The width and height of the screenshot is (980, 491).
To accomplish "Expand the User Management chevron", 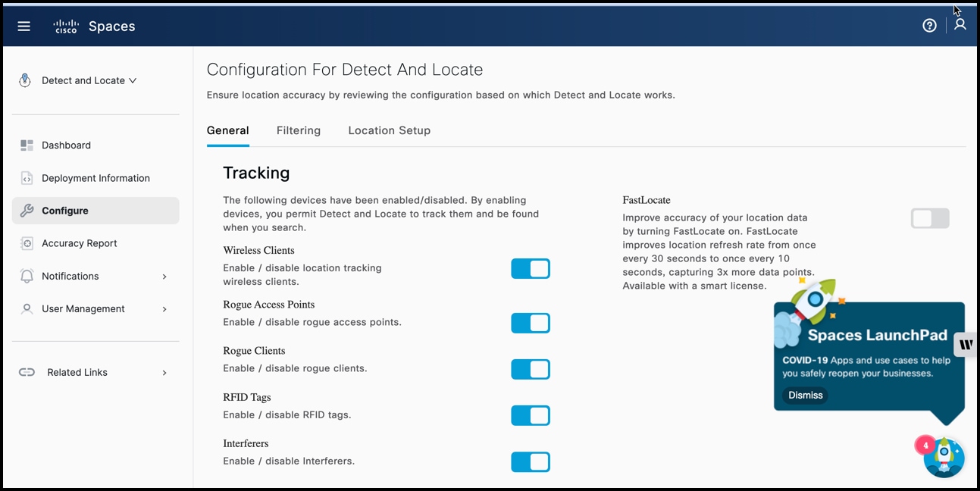I will coord(164,309).
